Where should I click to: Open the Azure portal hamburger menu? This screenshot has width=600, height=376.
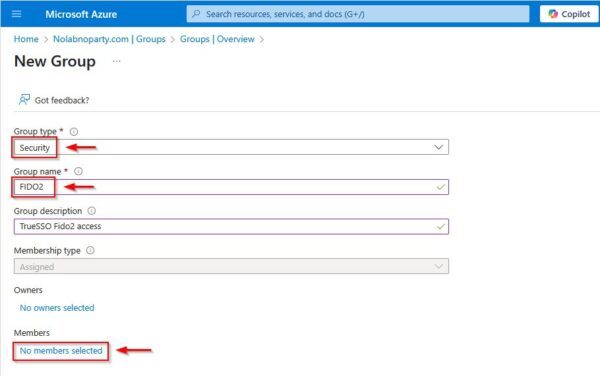click(x=16, y=14)
